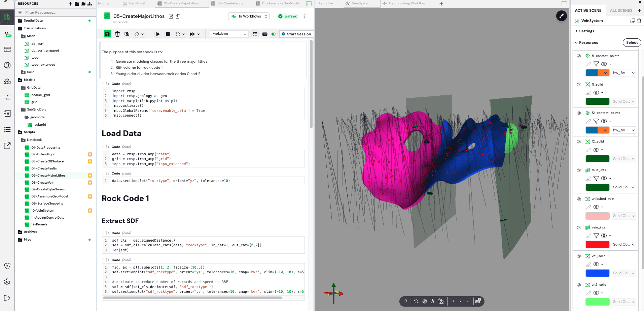Click the red color swatch for vein_ints
Image resolution: width=644 pixels, height=311 pixels.
pyautogui.click(x=597, y=244)
